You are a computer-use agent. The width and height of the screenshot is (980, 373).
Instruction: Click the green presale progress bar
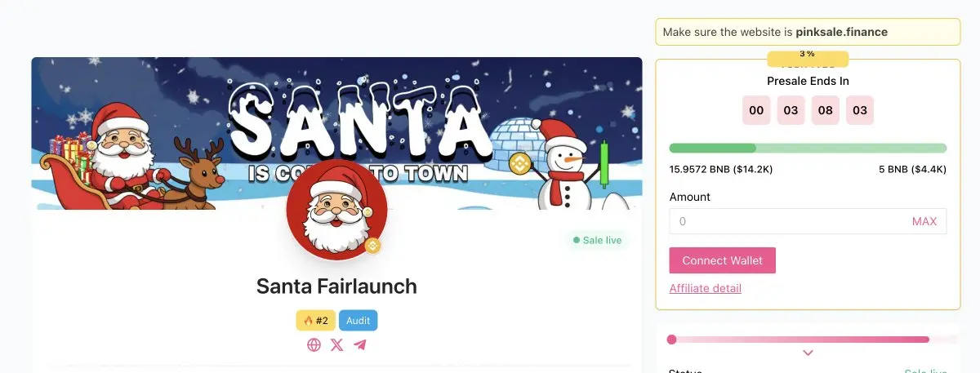[x=808, y=149]
